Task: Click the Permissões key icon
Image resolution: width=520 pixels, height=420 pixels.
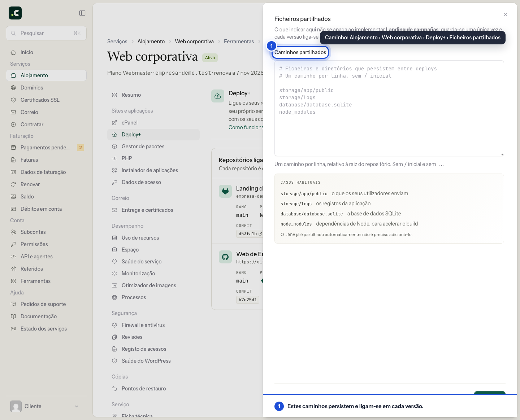Action: pos(13,244)
